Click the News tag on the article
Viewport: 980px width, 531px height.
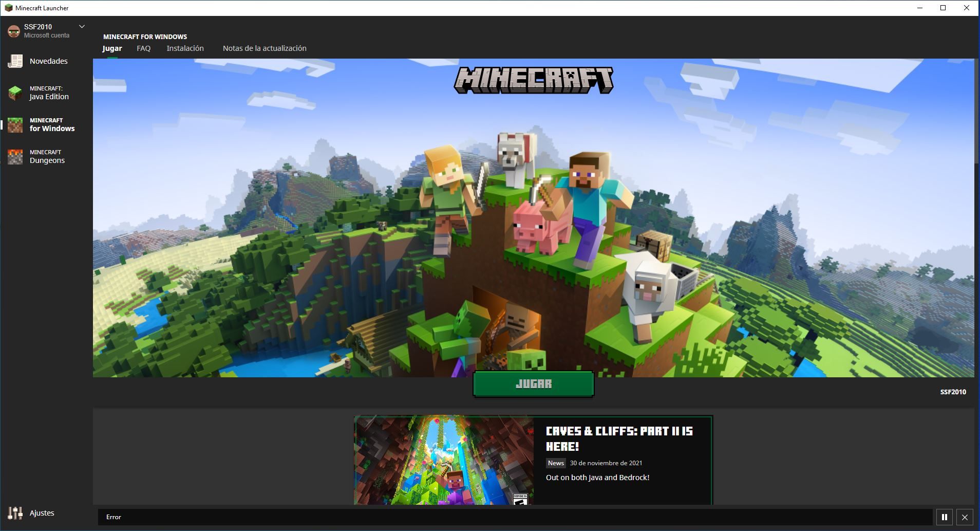click(x=556, y=463)
